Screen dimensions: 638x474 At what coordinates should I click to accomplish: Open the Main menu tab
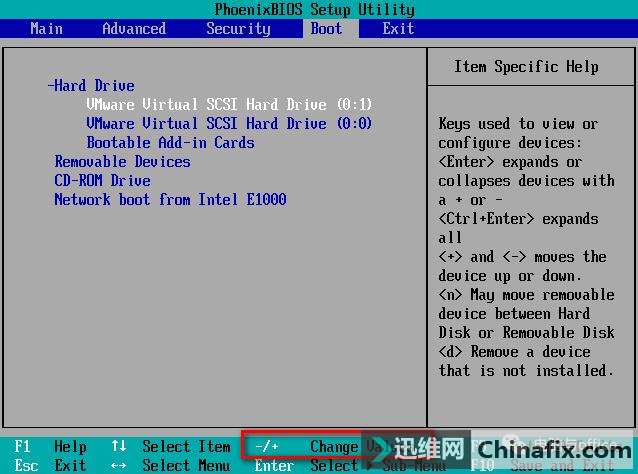46,29
